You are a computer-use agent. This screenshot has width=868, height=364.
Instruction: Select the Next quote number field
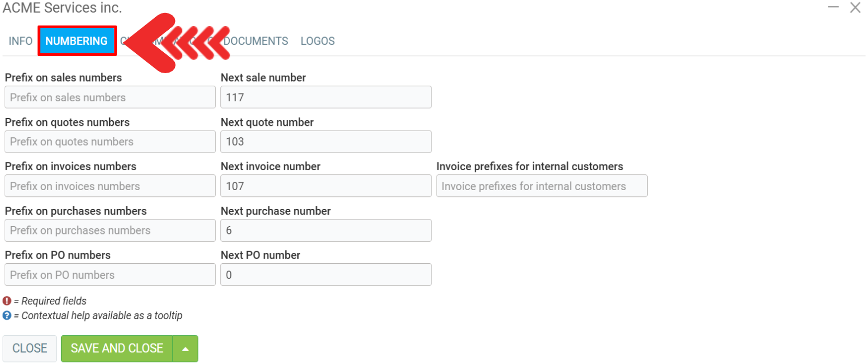(x=326, y=142)
